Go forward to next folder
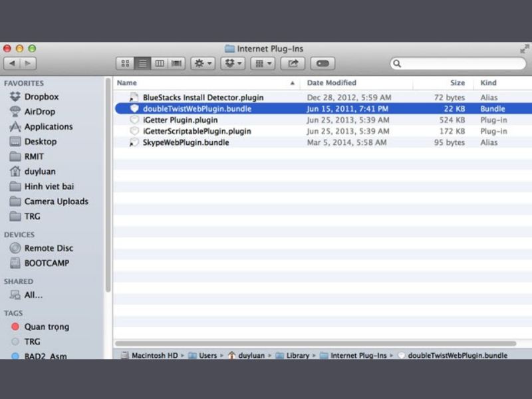This screenshot has width=532, height=399. pos(28,63)
